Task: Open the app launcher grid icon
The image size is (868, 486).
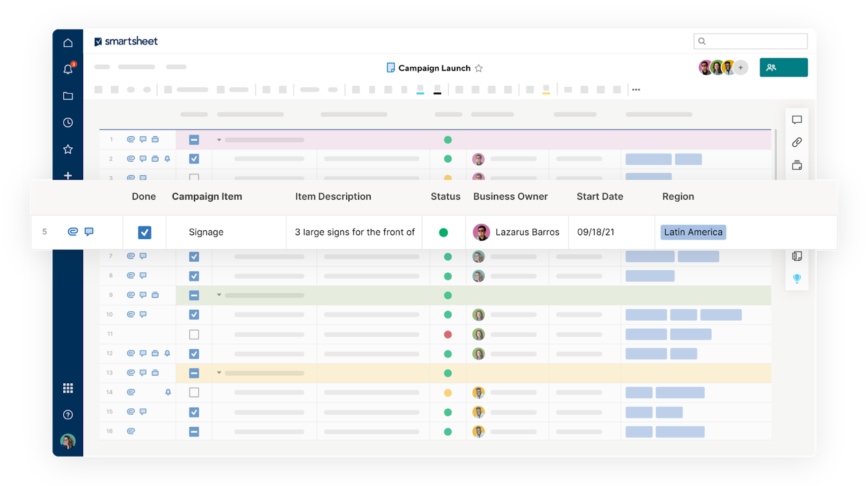Action: point(68,388)
